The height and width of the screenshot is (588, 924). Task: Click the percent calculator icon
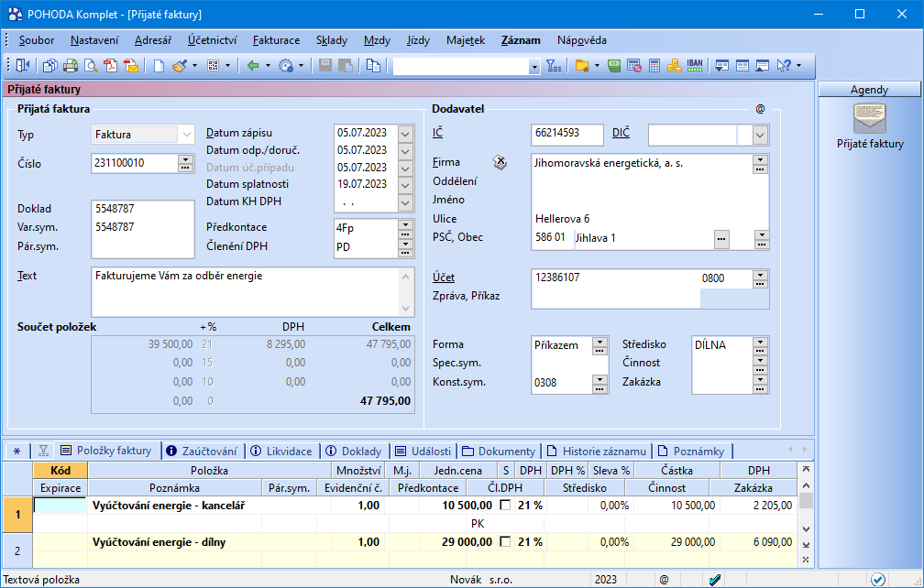pos(634,65)
